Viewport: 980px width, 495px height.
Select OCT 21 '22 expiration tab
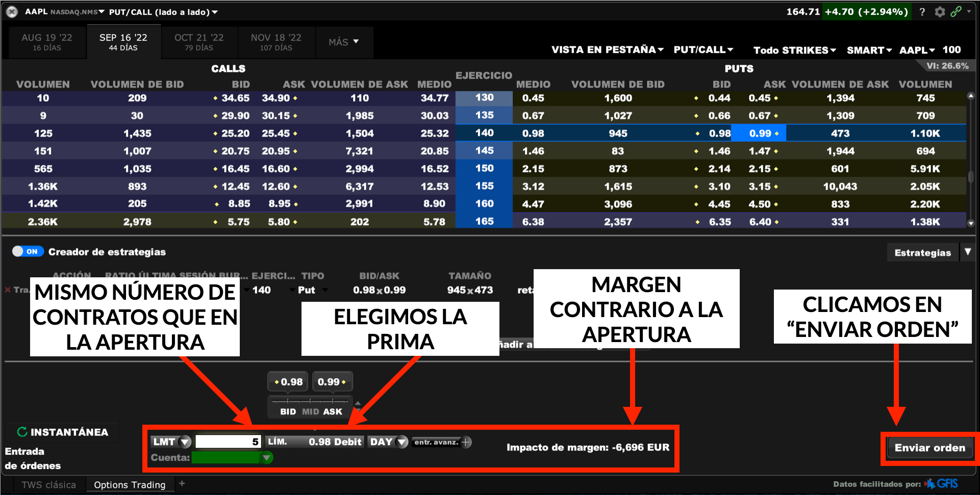(x=199, y=42)
